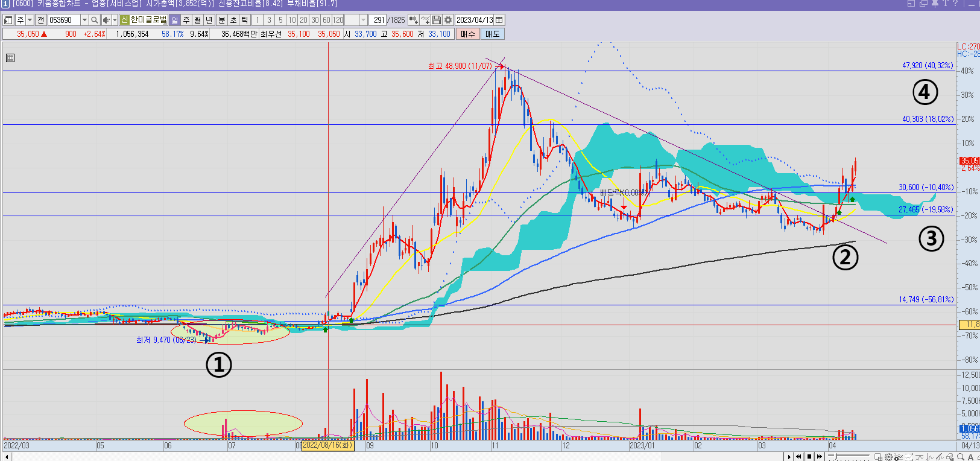Screen dimensions: 980x461
Task: Select the weekly '주' period toggle
Action: tap(186, 20)
